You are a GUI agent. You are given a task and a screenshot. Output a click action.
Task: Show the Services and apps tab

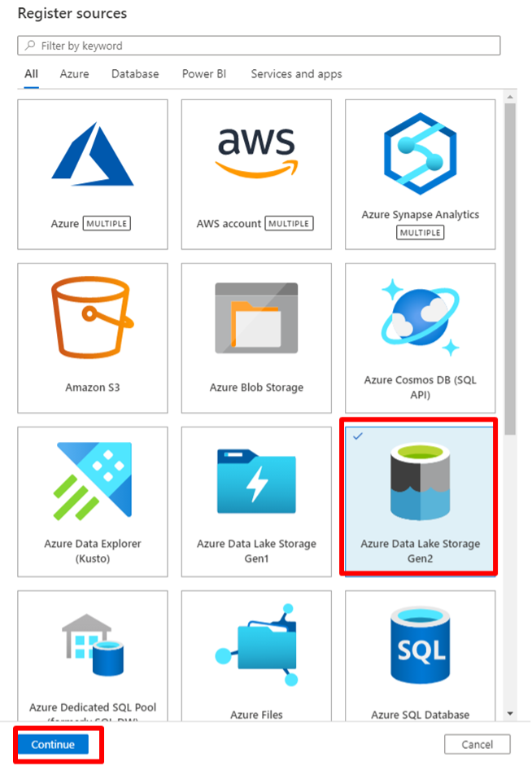296,74
